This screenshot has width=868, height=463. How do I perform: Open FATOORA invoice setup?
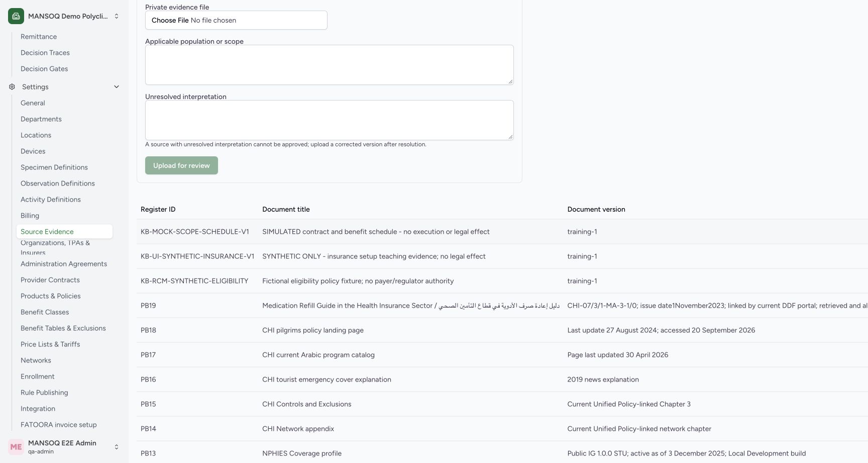[59, 425]
